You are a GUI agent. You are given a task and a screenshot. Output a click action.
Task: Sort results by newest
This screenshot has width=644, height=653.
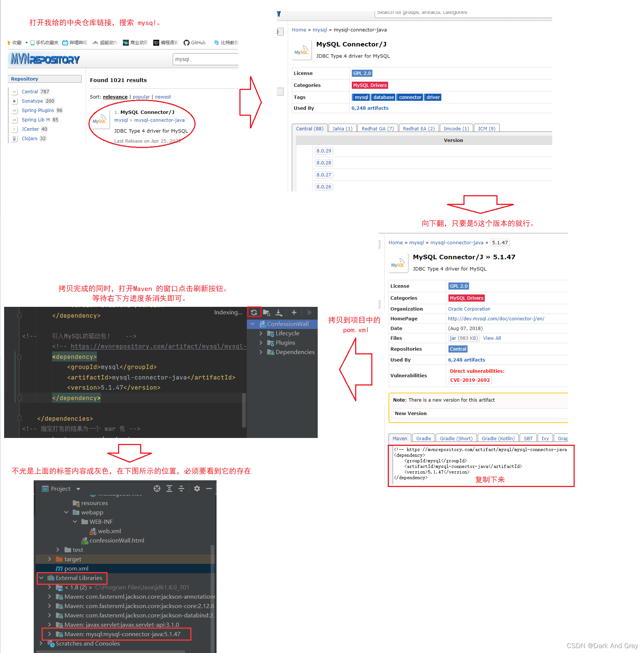163,97
